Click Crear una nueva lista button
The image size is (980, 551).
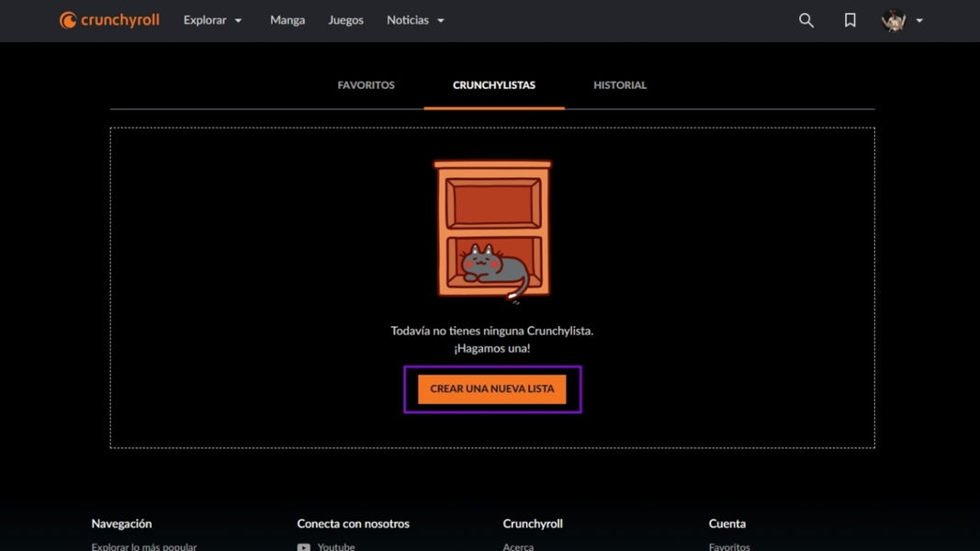click(492, 389)
